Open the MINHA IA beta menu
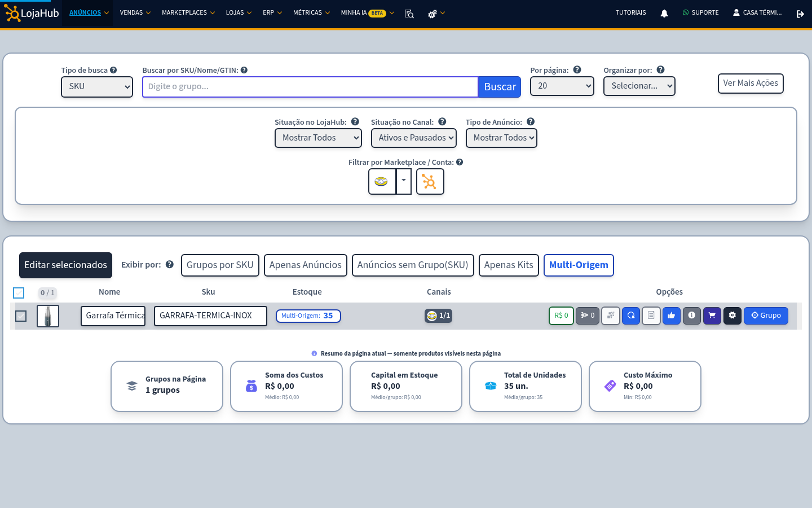The width and height of the screenshot is (812, 508). pyautogui.click(x=368, y=12)
